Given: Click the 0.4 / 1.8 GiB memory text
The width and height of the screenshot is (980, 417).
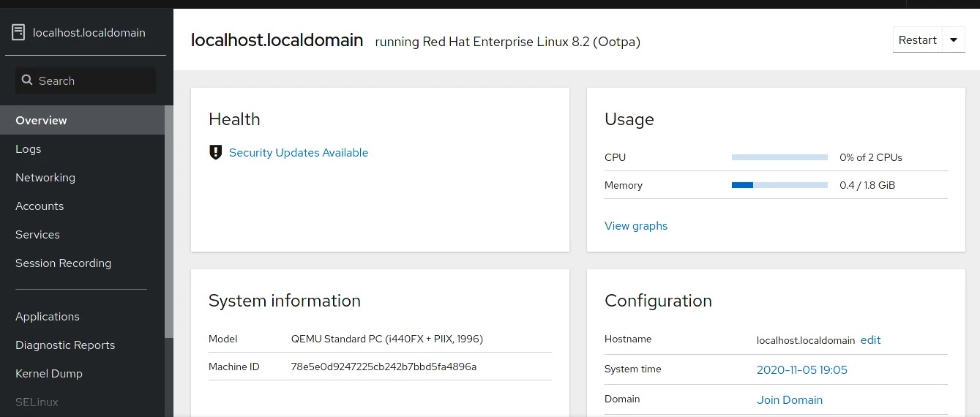Looking at the screenshot, I should 867,185.
